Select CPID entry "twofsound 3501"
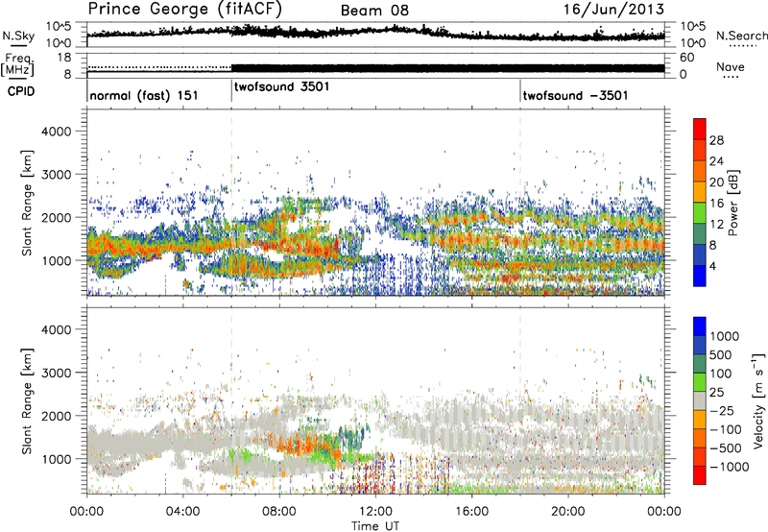The image size is (768, 532). click(281, 87)
